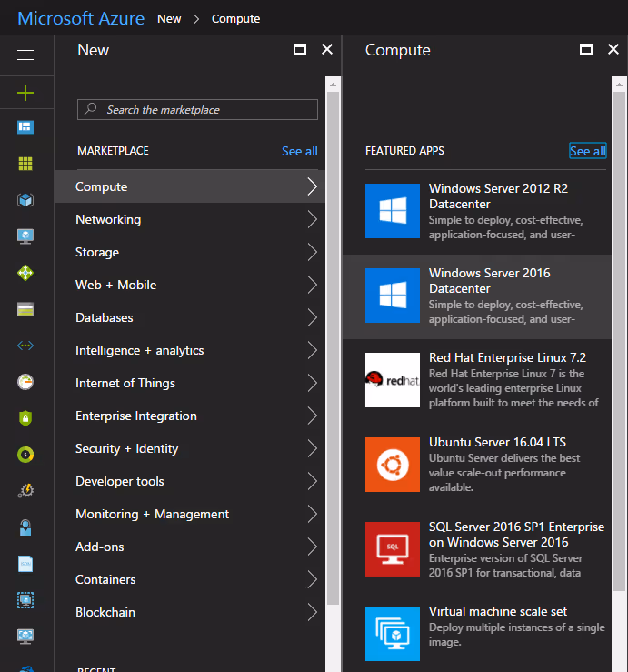Open Virtual machines monitor icon
628x672 pixels.
point(25,236)
